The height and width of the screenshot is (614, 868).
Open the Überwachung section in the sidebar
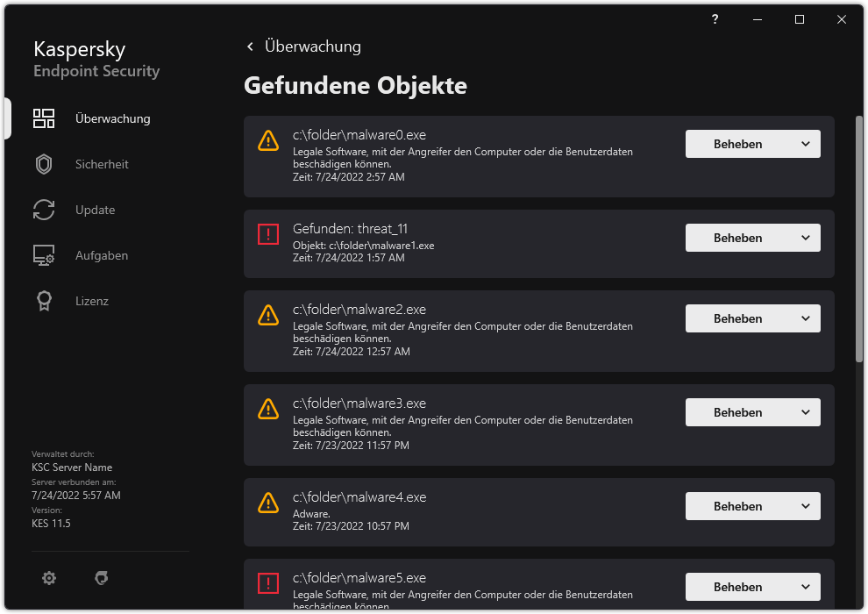111,118
